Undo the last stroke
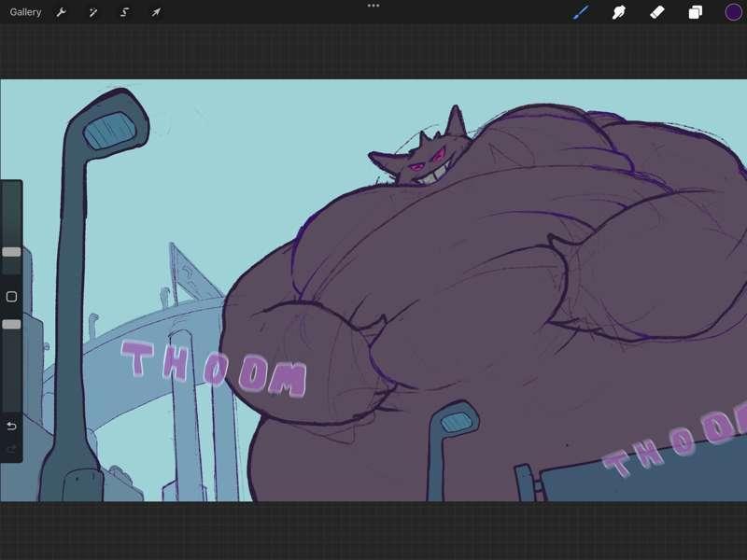The width and height of the screenshot is (747, 560). [x=11, y=426]
